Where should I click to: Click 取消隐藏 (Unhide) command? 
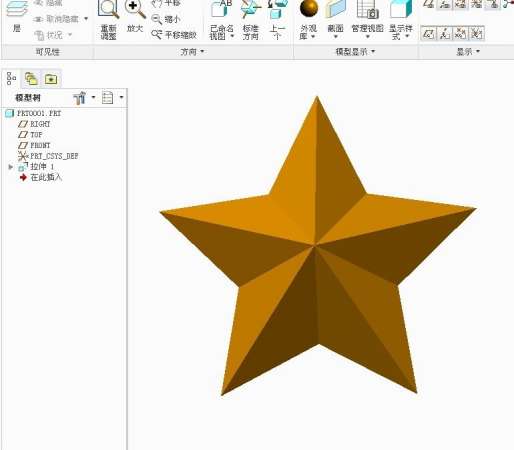(57, 19)
